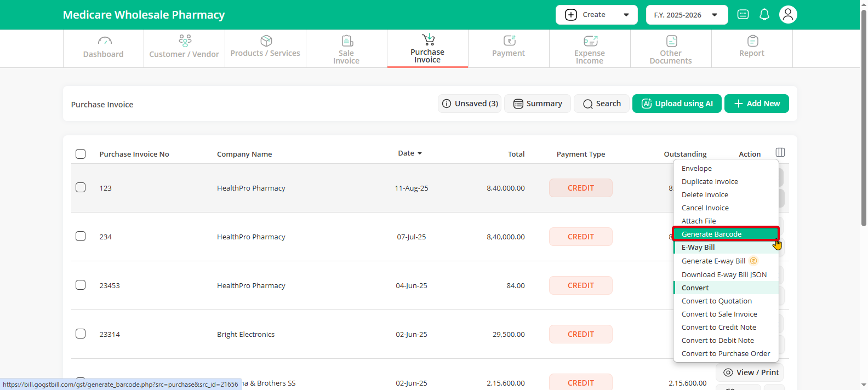Click the Upload using AI button
The width and height of the screenshot is (868, 390).
(x=677, y=104)
